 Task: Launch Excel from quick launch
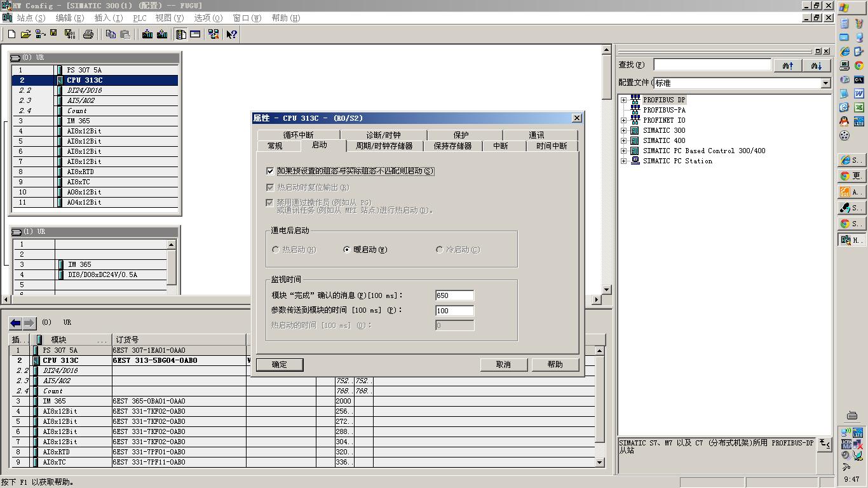(x=858, y=107)
